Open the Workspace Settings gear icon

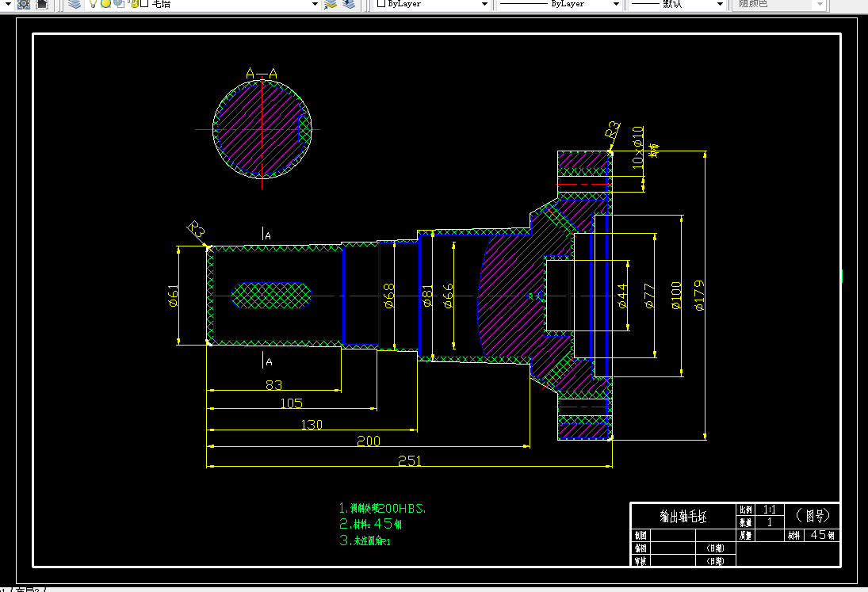pyautogui.click(x=24, y=5)
